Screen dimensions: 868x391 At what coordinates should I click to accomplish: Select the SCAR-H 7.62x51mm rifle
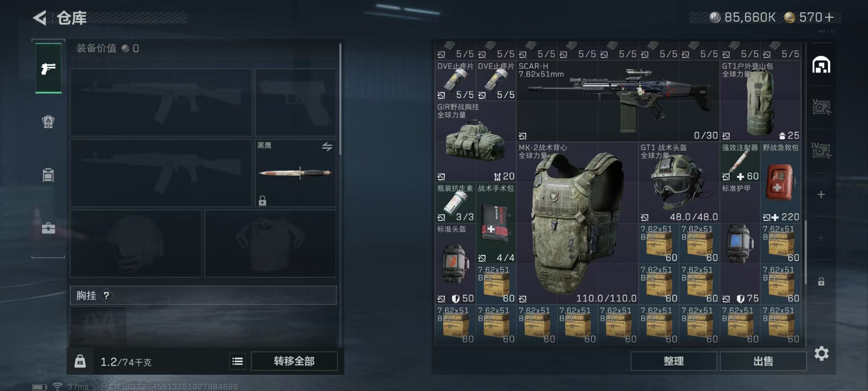coord(618,101)
